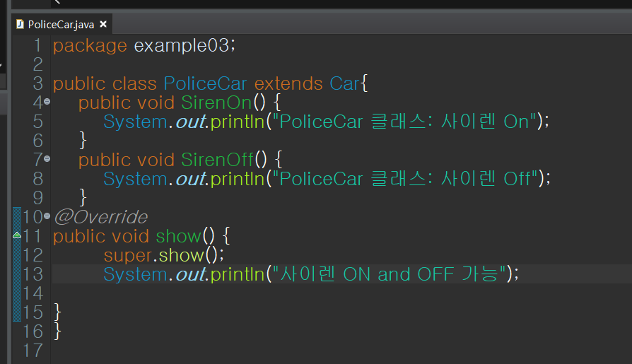Click the blue change bar beside line 12
The image size is (632, 364).
[x=17, y=255]
